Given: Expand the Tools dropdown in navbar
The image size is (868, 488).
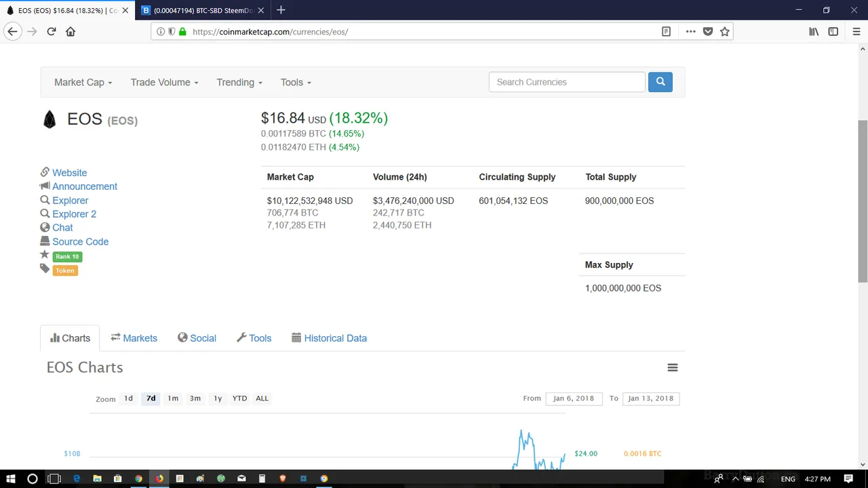Looking at the screenshot, I should (296, 82).
